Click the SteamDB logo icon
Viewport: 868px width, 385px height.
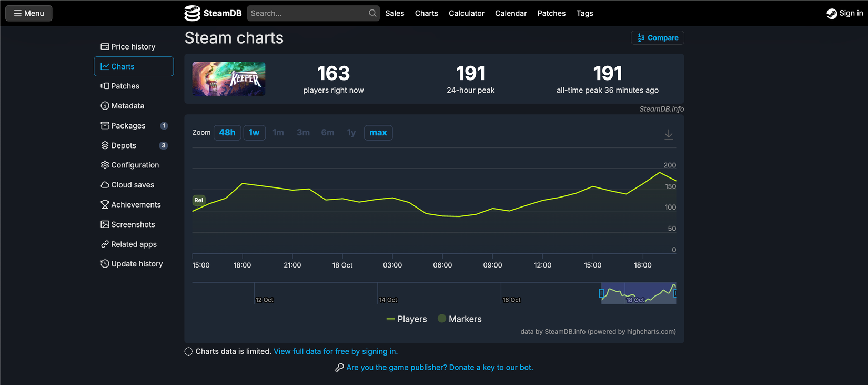click(192, 13)
